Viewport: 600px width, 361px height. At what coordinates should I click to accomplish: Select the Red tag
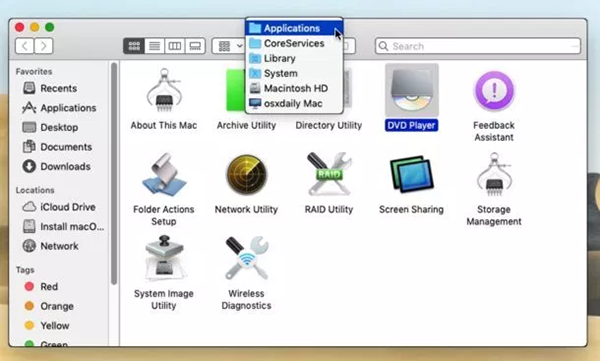41,286
